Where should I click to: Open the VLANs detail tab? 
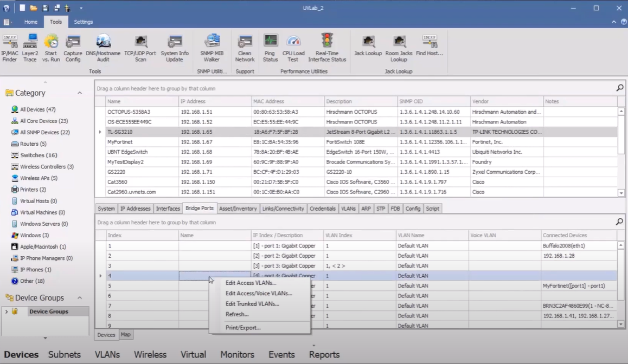click(348, 209)
